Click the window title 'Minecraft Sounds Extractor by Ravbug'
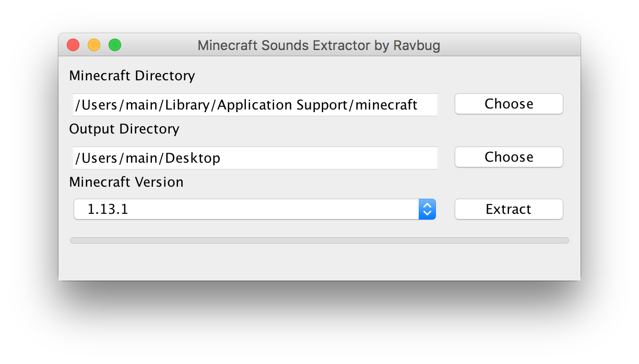This screenshot has height=364, width=639. [x=318, y=45]
